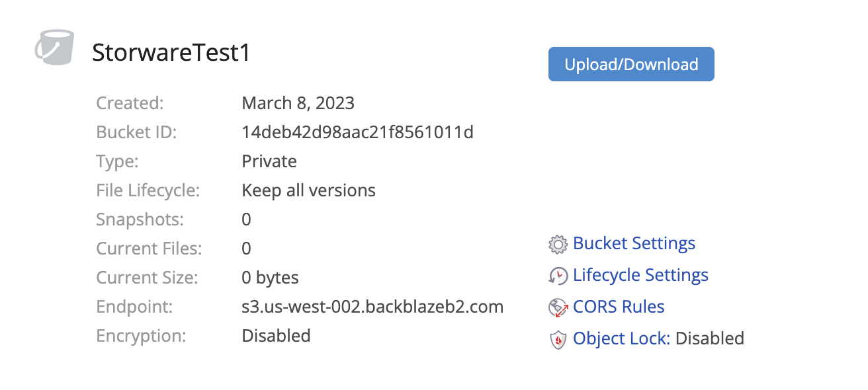Viewport: 868px width, 390px height.
Task: Click the 0 bytes current size value
Action: (x=270, y=278)
